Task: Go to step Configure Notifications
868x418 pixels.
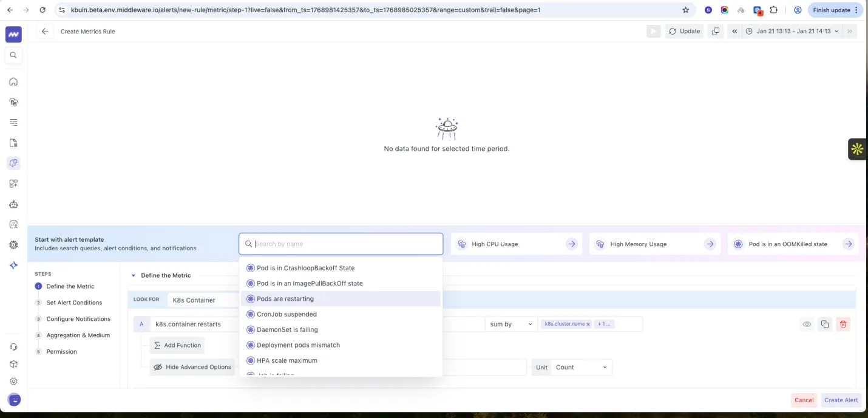Action: pyautogui.click(x=78, y=319)
